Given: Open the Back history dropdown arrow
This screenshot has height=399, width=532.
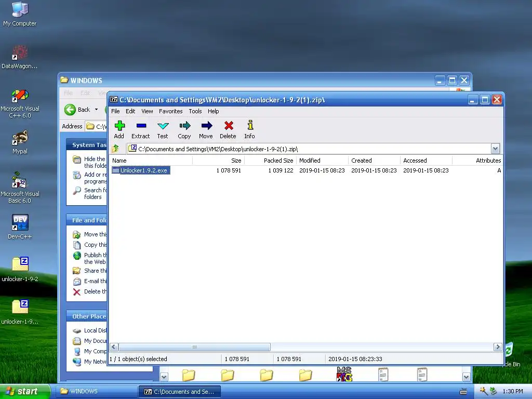Looking at the screenshot, I should pos(96,110).
